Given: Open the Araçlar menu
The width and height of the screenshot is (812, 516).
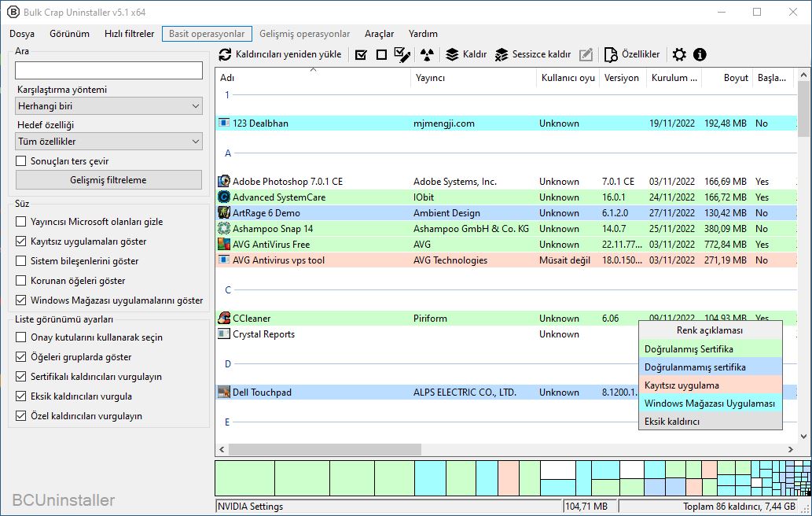Looking at the screenshot, I should [x=379, y=34].
